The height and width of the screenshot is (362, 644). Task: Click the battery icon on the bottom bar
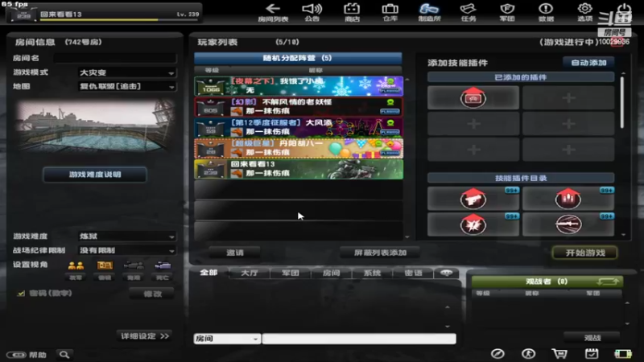point(622,354)
